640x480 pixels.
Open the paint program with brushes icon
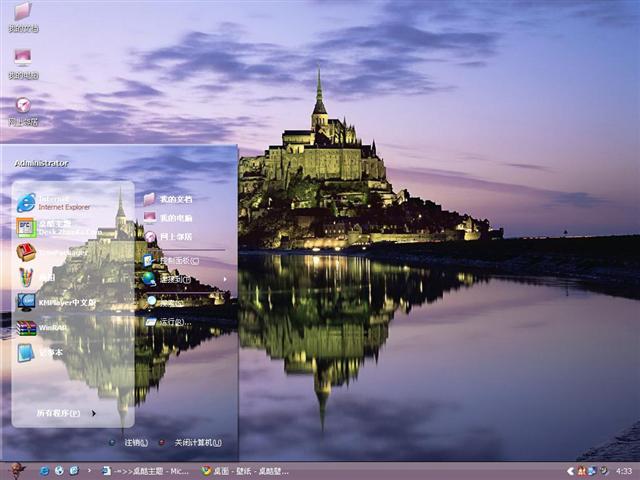(x=37, y=278)
